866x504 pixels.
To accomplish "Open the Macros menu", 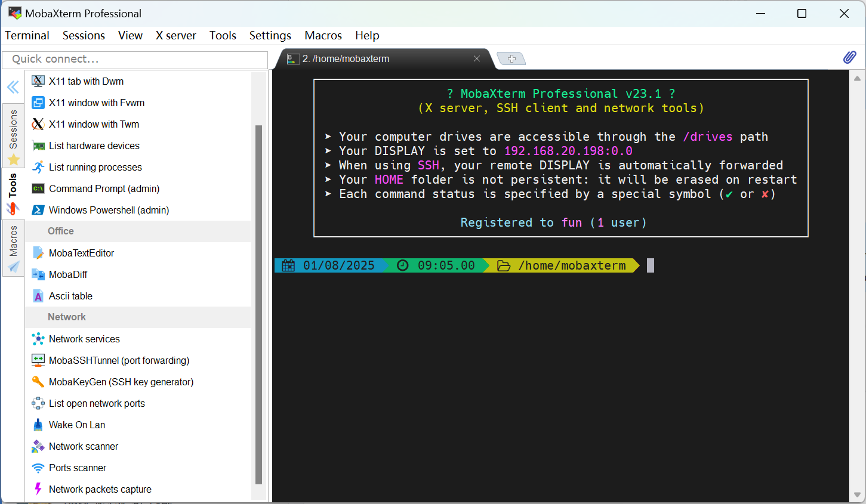I will pyautogui.click(x=323, y=35).
